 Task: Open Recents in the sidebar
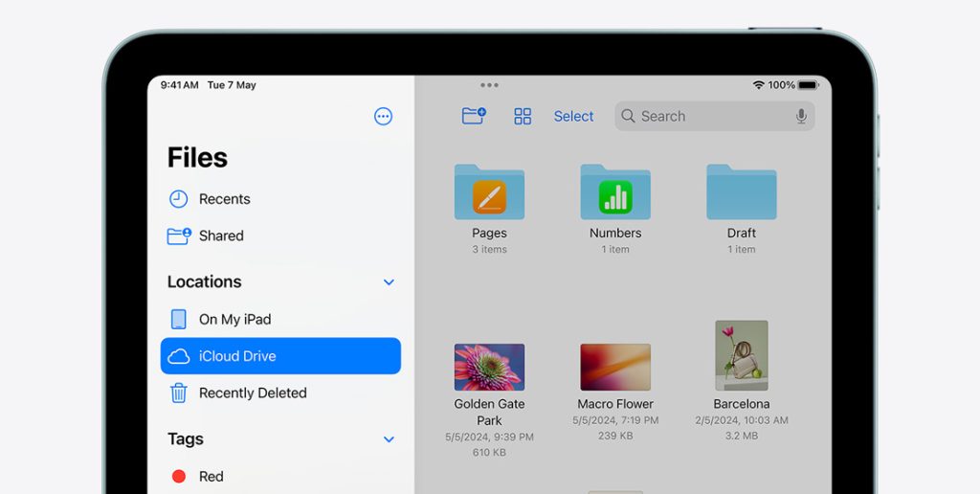coord(224,199)
